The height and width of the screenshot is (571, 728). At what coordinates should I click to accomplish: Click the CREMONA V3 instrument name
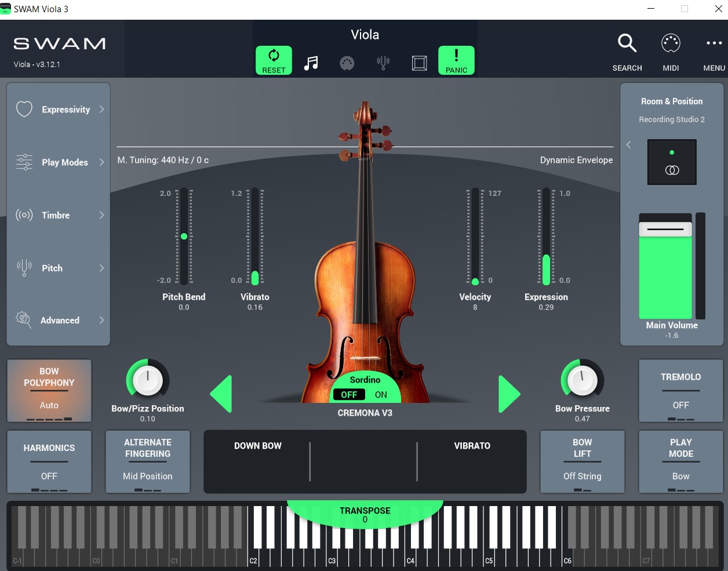point(365,413)
